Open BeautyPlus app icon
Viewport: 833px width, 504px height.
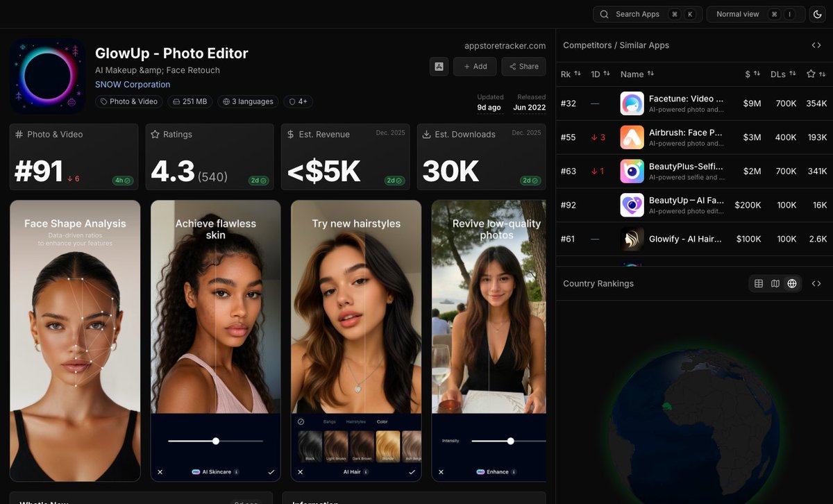pos(632,171)
